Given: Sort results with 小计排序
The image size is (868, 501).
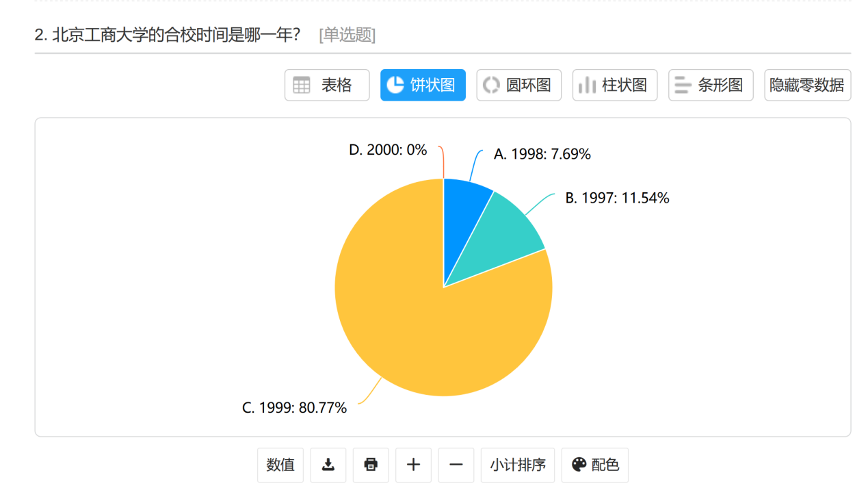Looking at the screenshot, I should (x=518, y=465).
